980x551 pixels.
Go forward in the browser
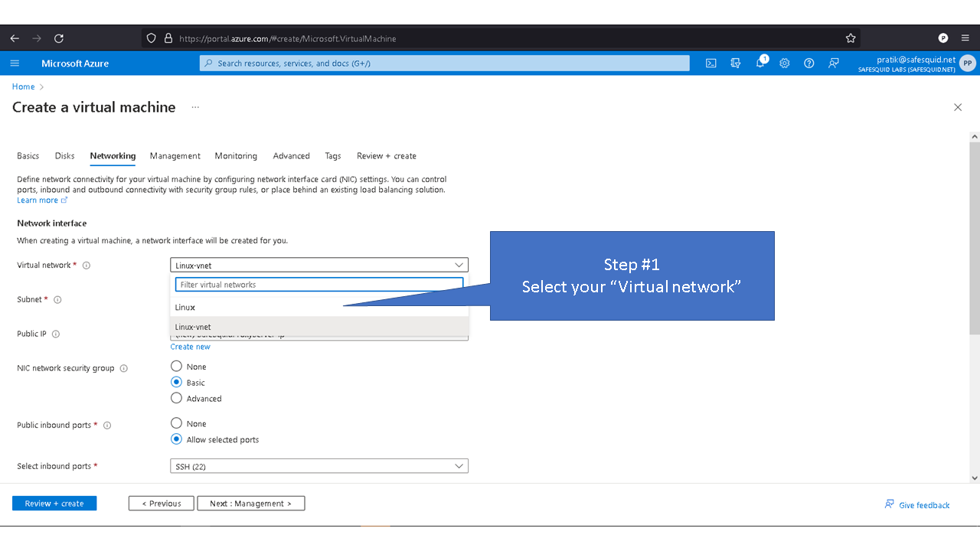(37, 38)
